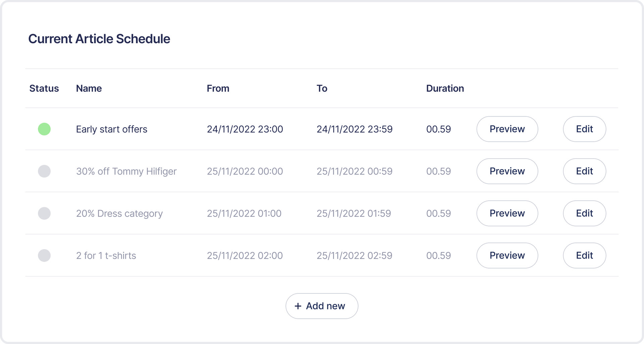Click the From column header
The width and height of the screenshot is (644, 344).
click(218, 88)
